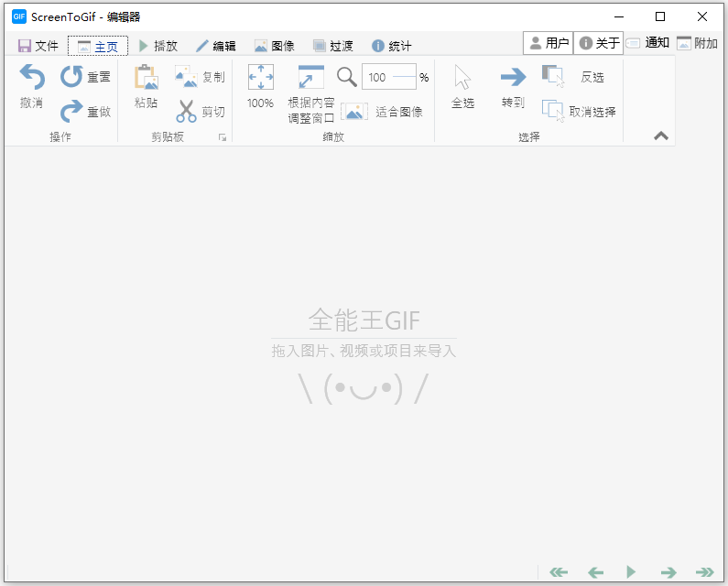Screen dimensions: 728x586
Task: Open Notifications (通知)
Action: (x=647, y=43)
